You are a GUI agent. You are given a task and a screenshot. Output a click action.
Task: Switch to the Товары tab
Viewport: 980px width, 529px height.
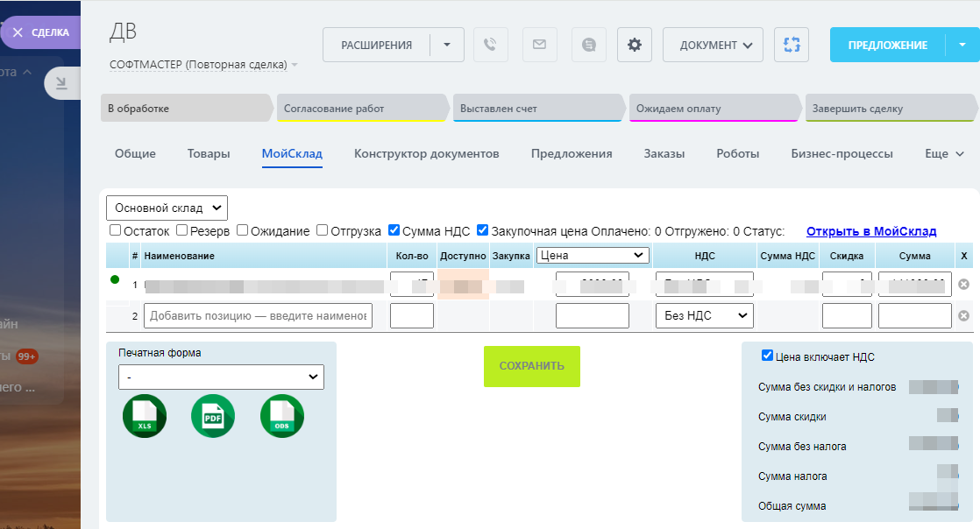point(209,153)
